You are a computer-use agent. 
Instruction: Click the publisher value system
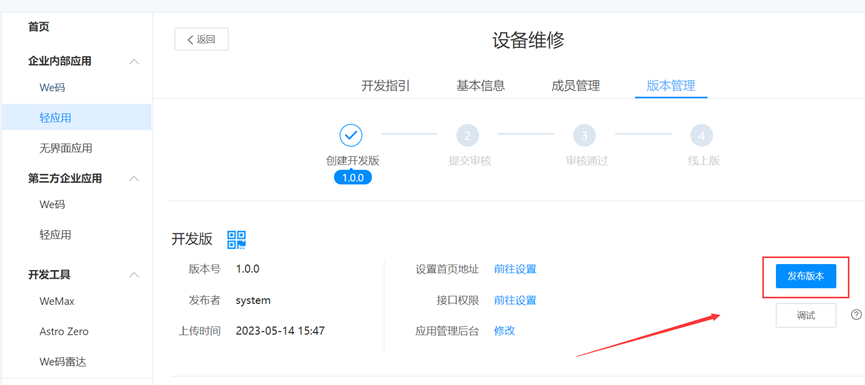coord(253,300)
